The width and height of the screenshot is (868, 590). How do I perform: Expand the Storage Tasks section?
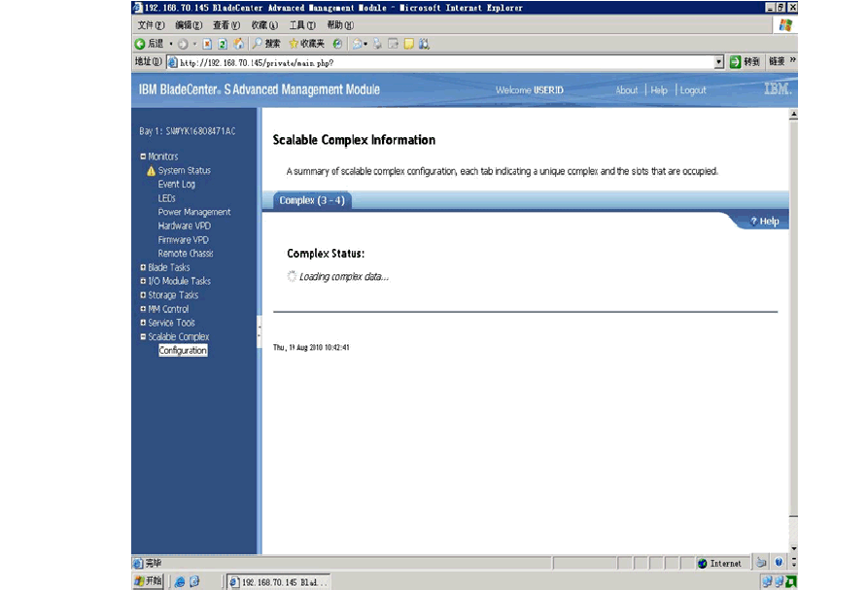point(143,295)
